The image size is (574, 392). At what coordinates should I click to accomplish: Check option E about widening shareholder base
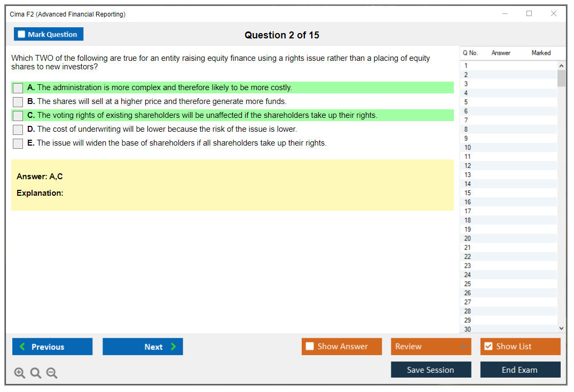(18, 143)
